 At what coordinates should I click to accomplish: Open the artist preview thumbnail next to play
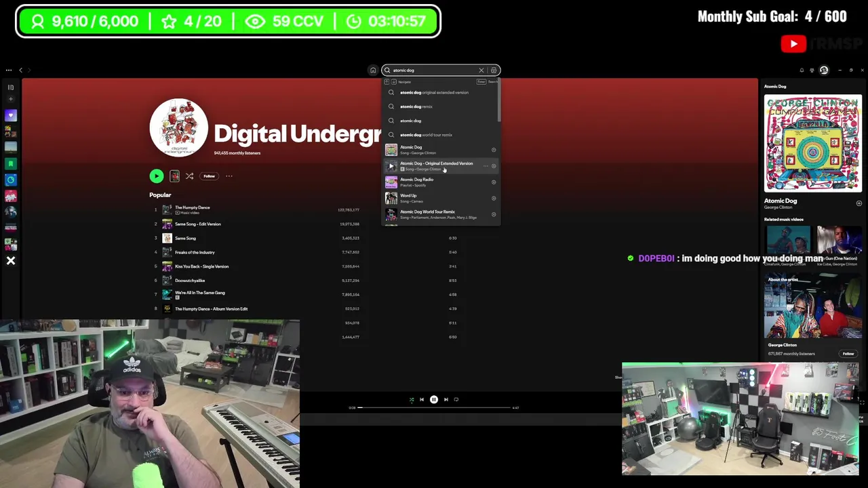(174, 176)
